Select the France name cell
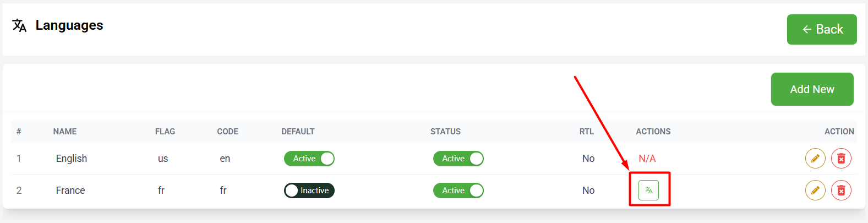868x223 pixels. [x=70, y=191]
